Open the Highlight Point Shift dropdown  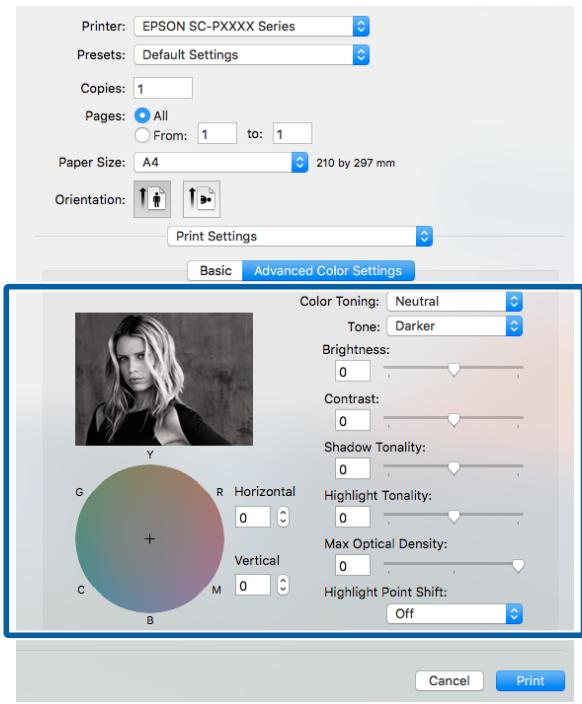[x=454, y=614]
